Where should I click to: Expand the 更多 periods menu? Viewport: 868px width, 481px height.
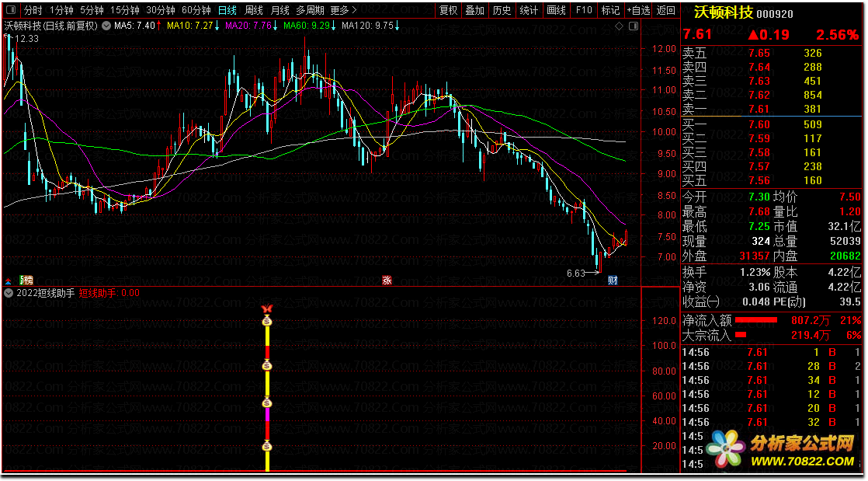tap(343, 10)
